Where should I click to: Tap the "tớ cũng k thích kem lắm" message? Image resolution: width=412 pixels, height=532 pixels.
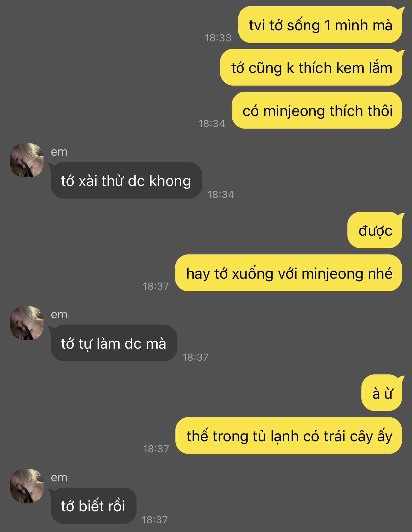311,68
